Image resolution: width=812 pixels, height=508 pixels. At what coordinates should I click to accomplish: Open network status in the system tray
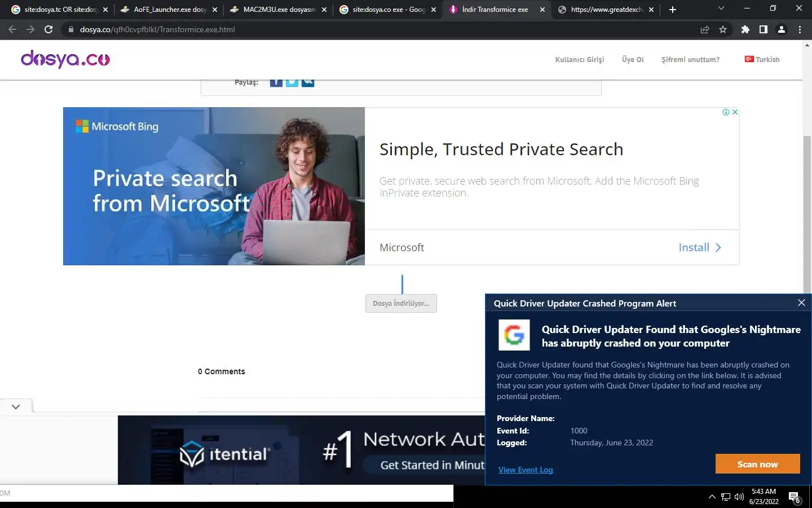point(726,497)
